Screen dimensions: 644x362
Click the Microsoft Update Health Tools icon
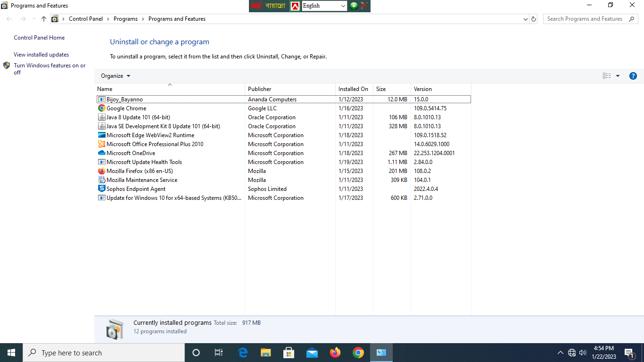pyautogui.click(x=101, y=162)
